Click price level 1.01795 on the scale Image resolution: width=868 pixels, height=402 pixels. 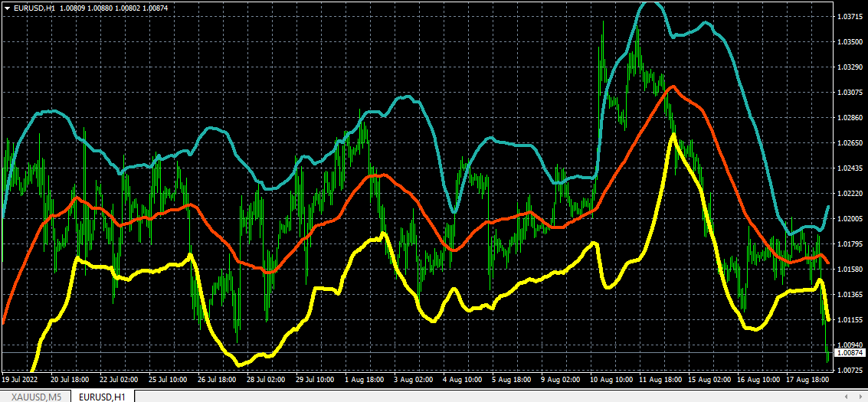(x=851, y=243)
